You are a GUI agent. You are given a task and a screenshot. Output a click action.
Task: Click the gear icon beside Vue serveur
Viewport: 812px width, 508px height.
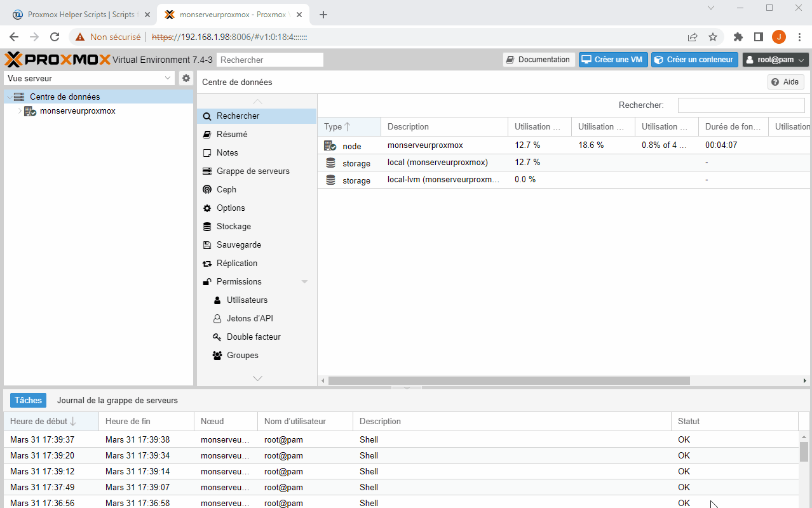(186, 78)
